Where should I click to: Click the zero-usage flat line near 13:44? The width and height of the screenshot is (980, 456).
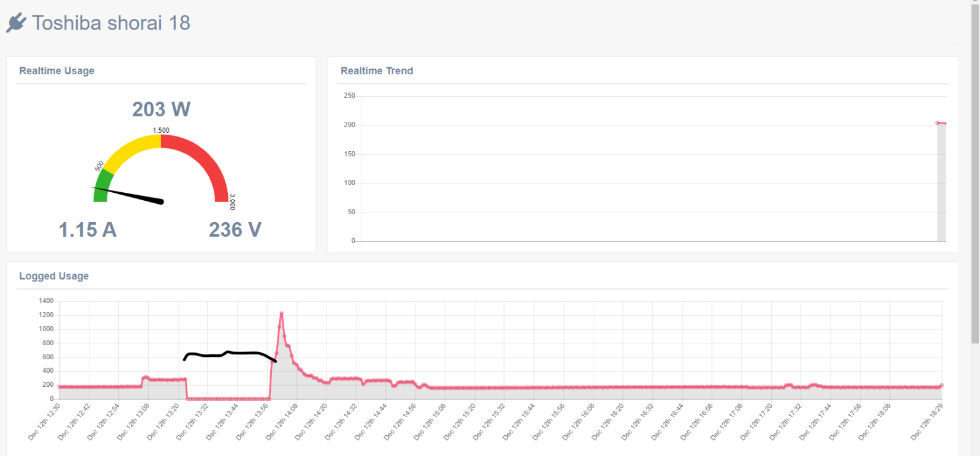click(228, 398)
